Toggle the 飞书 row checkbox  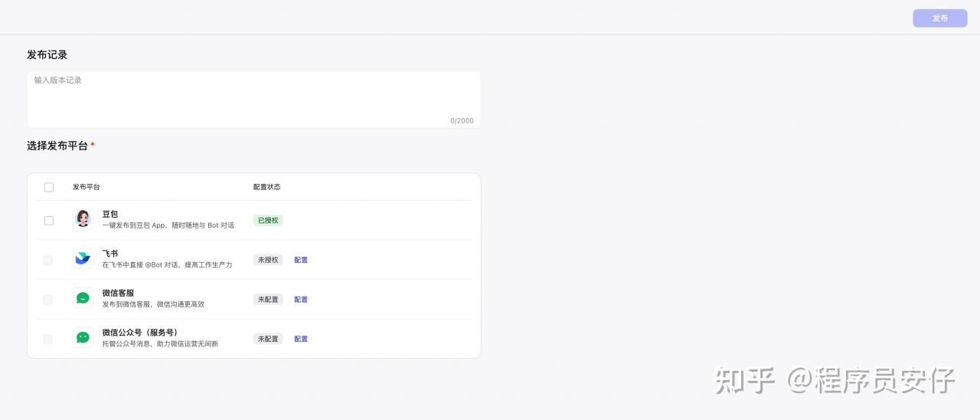coord(48,261)
